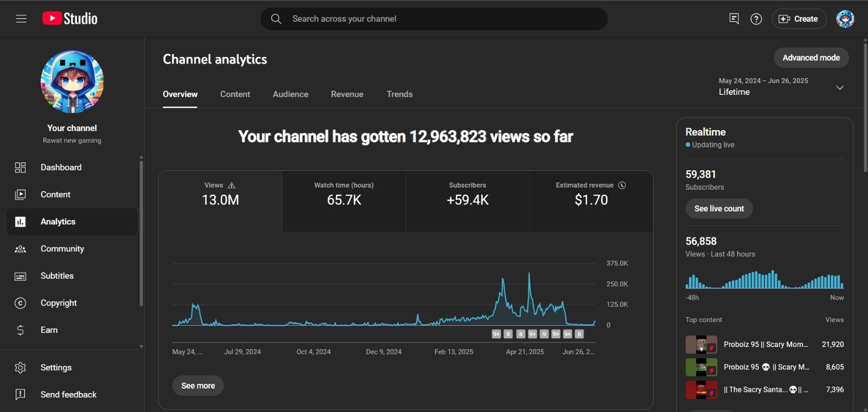Click the '21,920' views value in Top content
This screenshot has height=412, width=868.
[x=833, y=345]
